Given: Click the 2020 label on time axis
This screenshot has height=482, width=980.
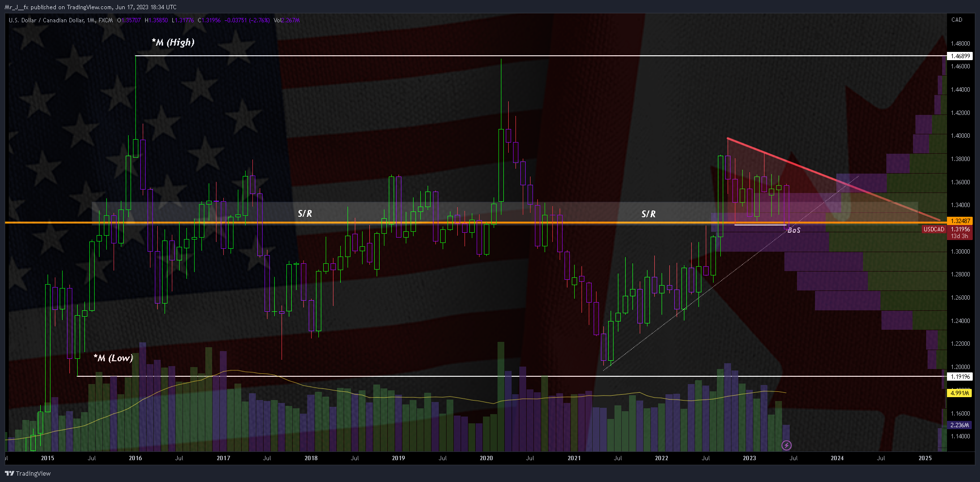Looking at the screenshot, I should point(486,458).
